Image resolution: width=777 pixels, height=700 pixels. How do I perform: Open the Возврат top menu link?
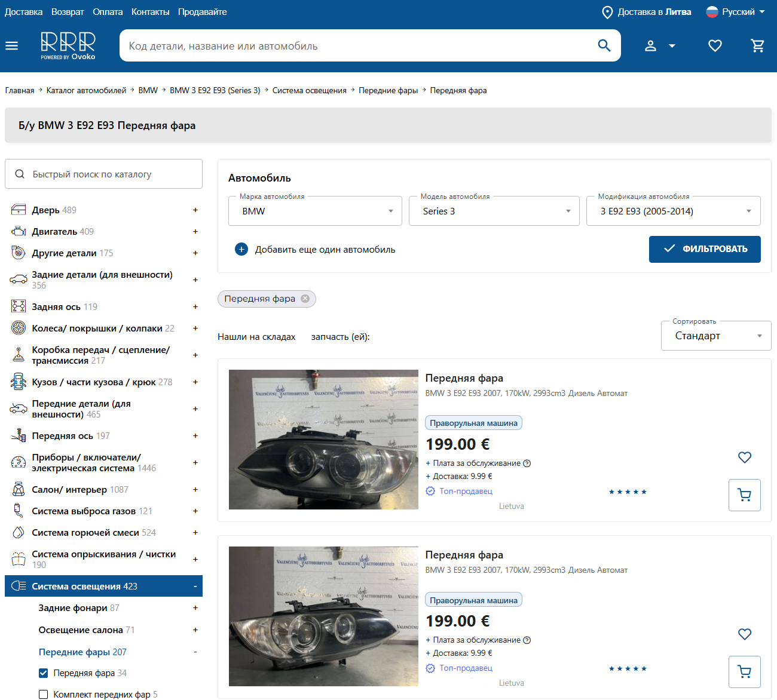[x=68, y=12]
